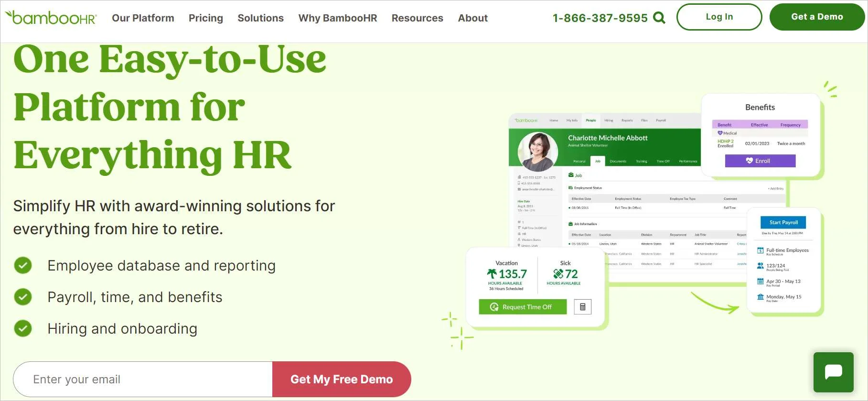
Task: Call the 1-866-387-9595 phone link
Action: pos(600,18)
